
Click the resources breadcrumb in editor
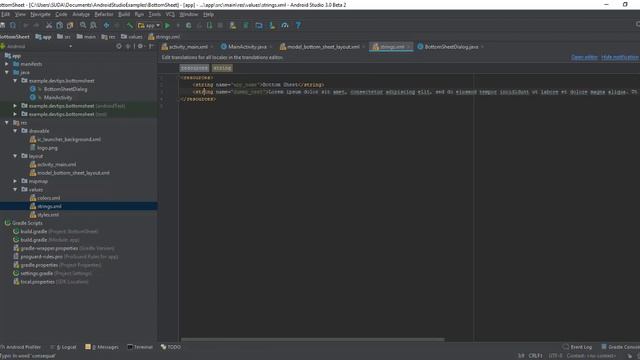tap(194, 68)
